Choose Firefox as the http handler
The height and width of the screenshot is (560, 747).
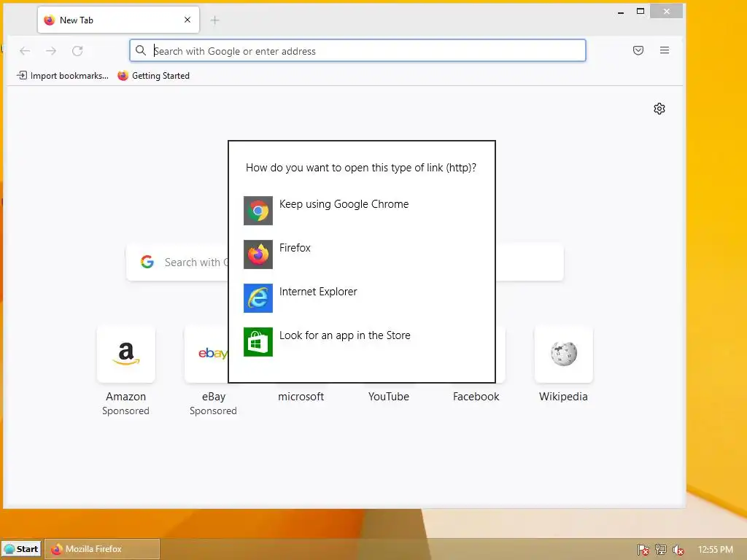[x=361, y=254]
